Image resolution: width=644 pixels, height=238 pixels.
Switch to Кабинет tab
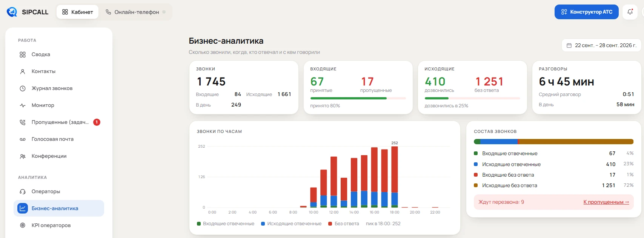point(78,12)
